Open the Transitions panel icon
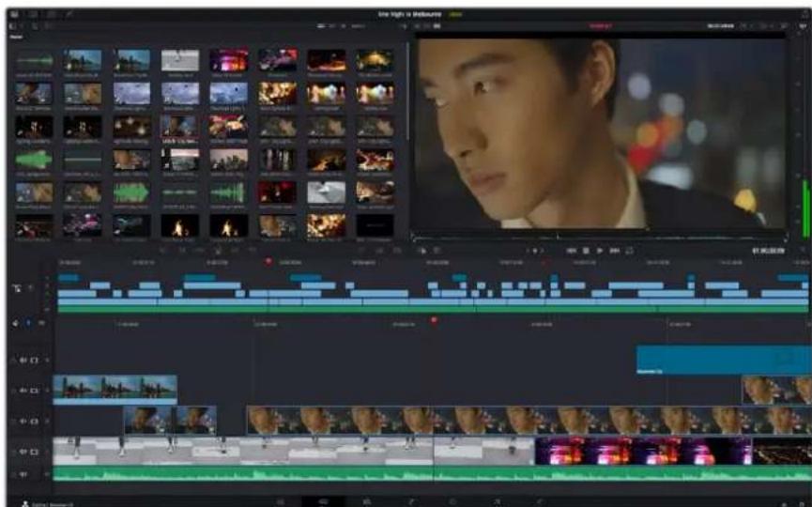This screenshot has width=812, height=507. point(52,14)
